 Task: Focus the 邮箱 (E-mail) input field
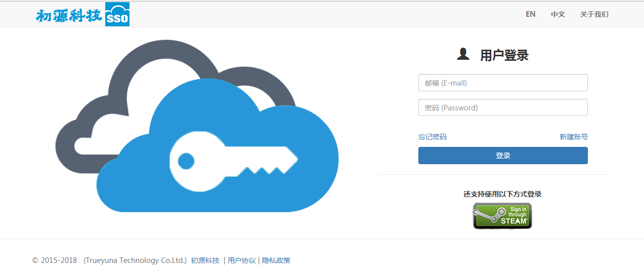[502, 83]
